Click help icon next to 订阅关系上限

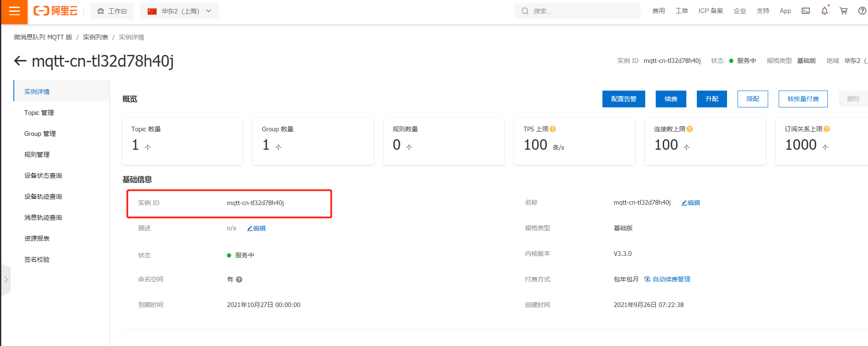[x=826, y=129]
